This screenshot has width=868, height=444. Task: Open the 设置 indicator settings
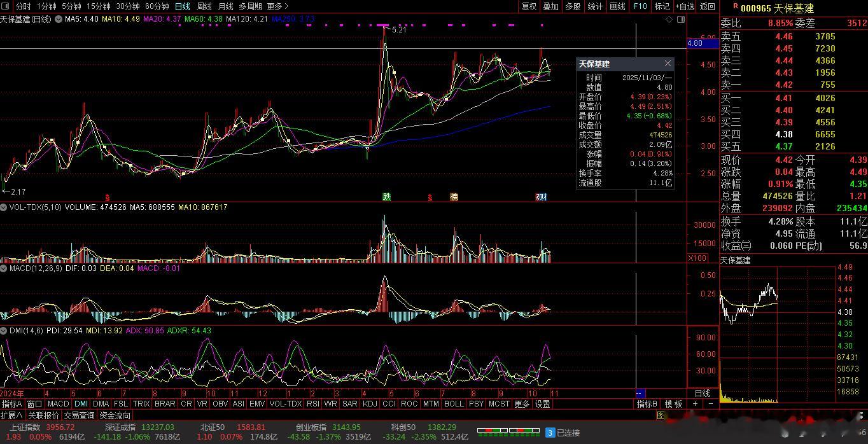(542, 404)
